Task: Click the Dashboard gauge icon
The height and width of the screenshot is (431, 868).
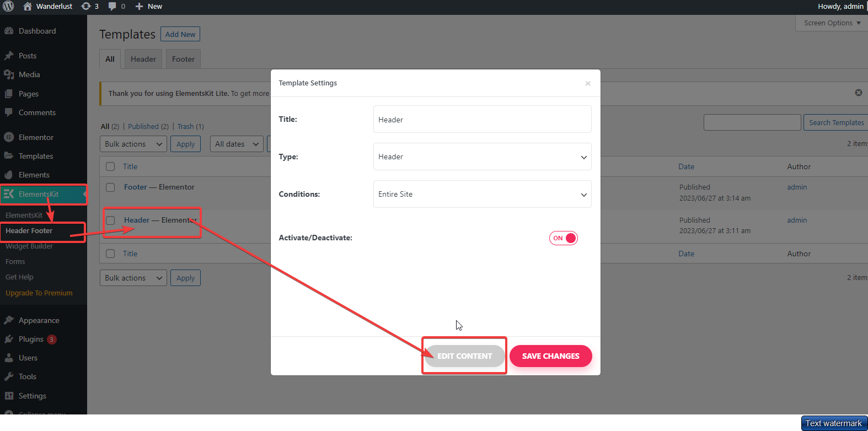Action: coord(9,31)
